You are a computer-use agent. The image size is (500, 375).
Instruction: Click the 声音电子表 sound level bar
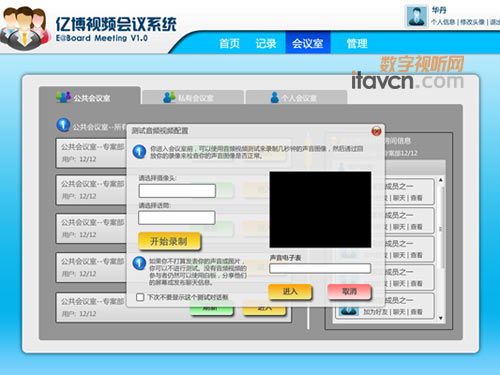(320, 268)
